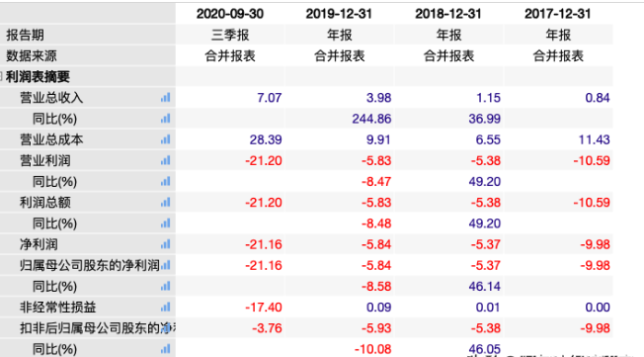
Task: Select the 非经常性损益 row label
Action: 57,307
